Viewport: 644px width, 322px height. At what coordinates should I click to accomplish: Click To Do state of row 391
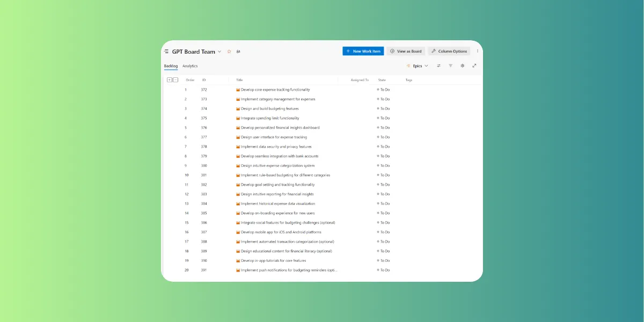tap(384, 270)
